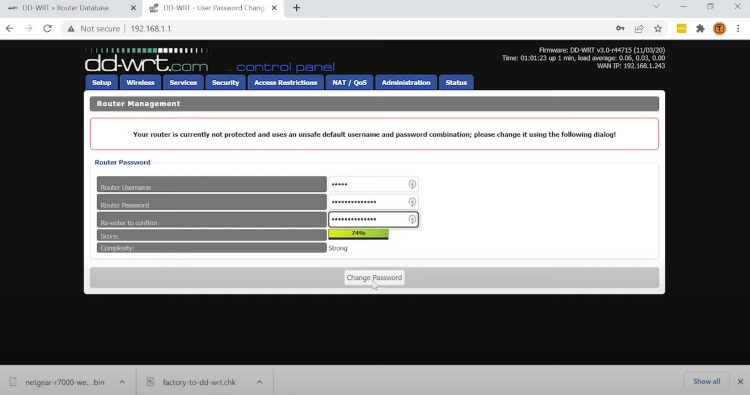Open the Status tab

[x=456, y=82]
